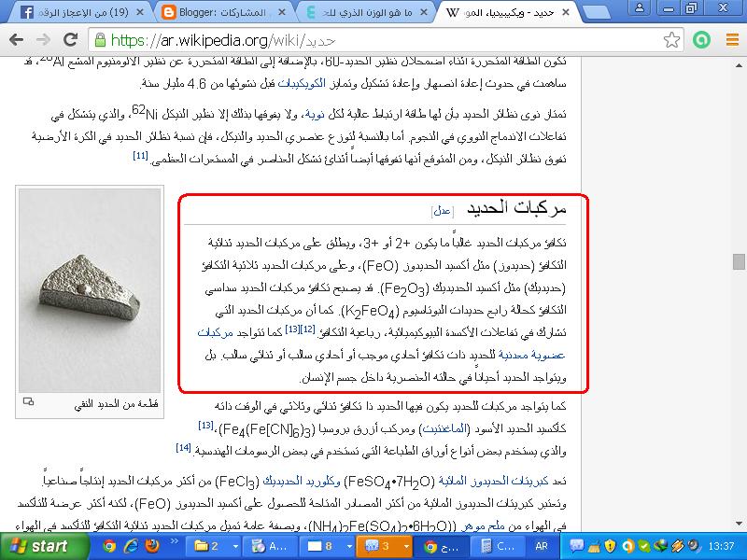
Task: Close the Wikipedia حديد tab
Action: coord(566,12)
